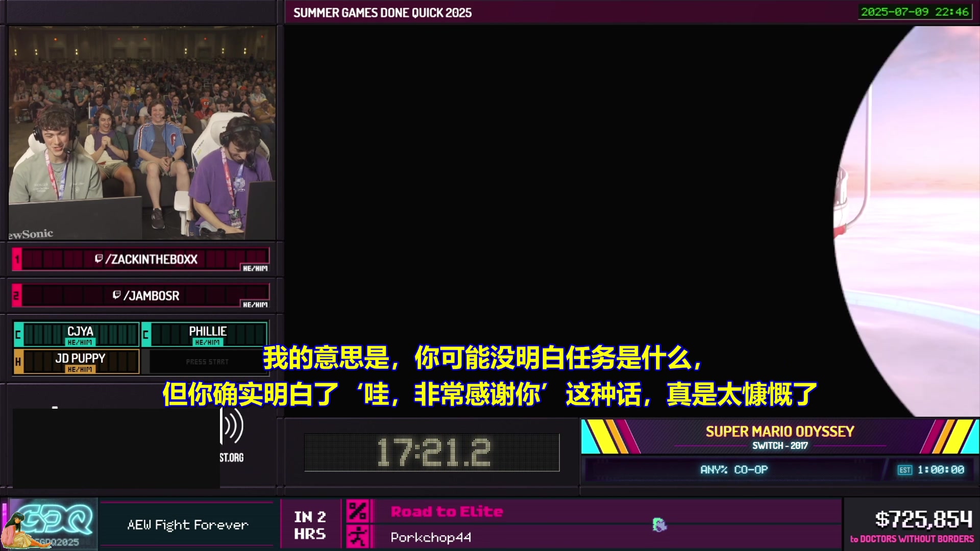
Task: Click the IN 2 HRS label
Action: pyautogui.click(x=310, y=525)
